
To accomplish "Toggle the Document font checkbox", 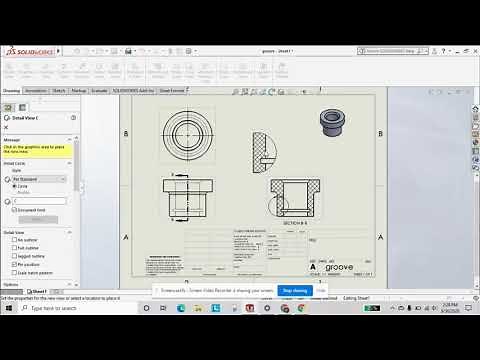I will point(14,210).
